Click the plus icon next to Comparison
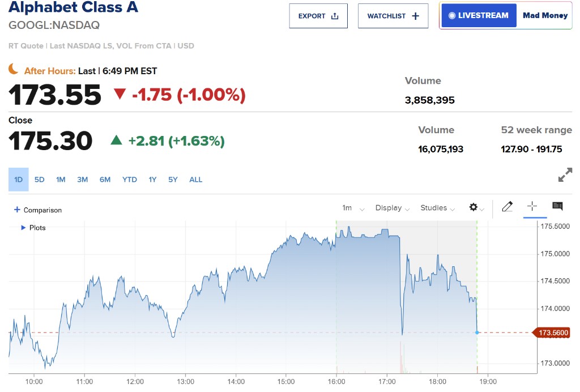This screenshot has width=580, height=392. coord(17,210)
